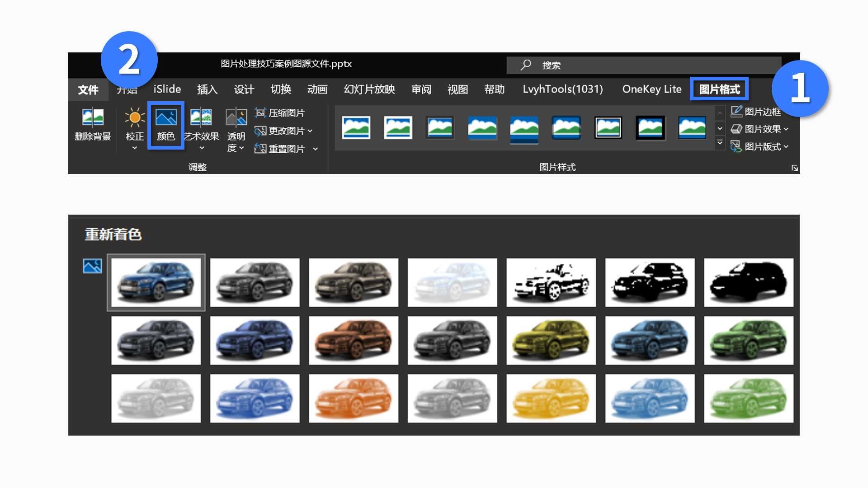Select the light green recolor car swatch
The width and height of the screenshot is (868, 488).
749,398
